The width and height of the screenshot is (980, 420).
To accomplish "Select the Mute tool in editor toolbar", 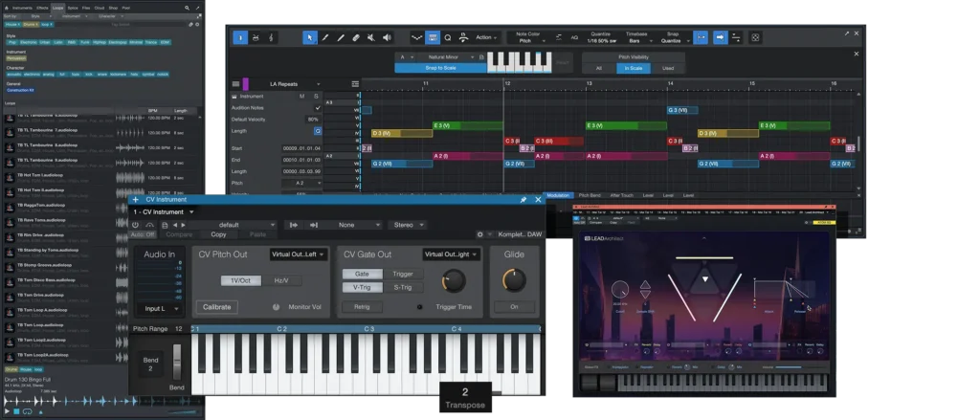I will point(371,37).
